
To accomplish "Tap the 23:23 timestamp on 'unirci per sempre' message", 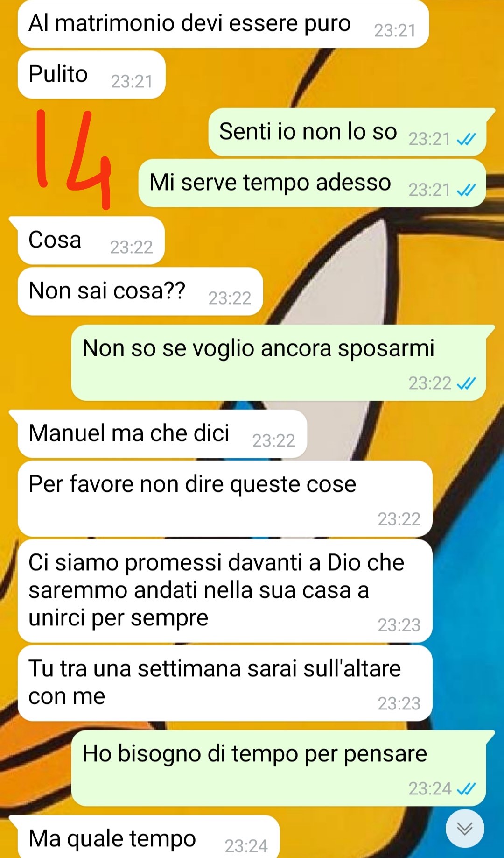I will pos(399,625).
